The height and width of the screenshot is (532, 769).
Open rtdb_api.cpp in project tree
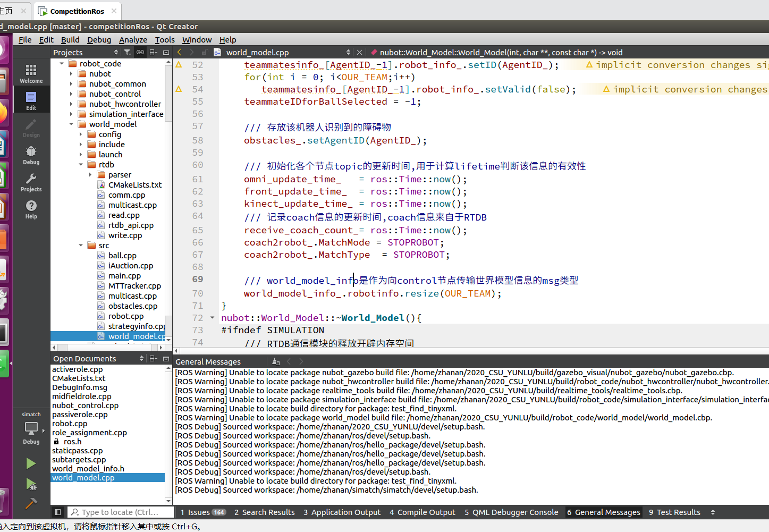[131, 225]
